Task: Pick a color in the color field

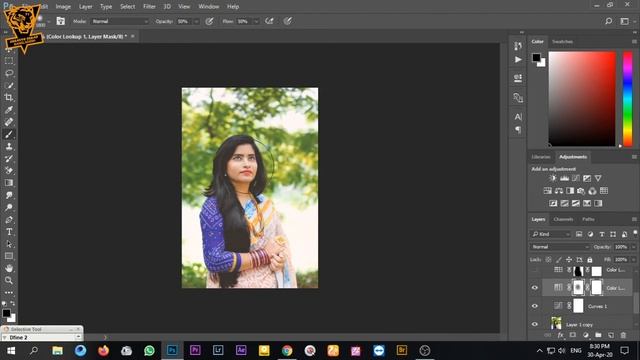Action: (582, 98)
